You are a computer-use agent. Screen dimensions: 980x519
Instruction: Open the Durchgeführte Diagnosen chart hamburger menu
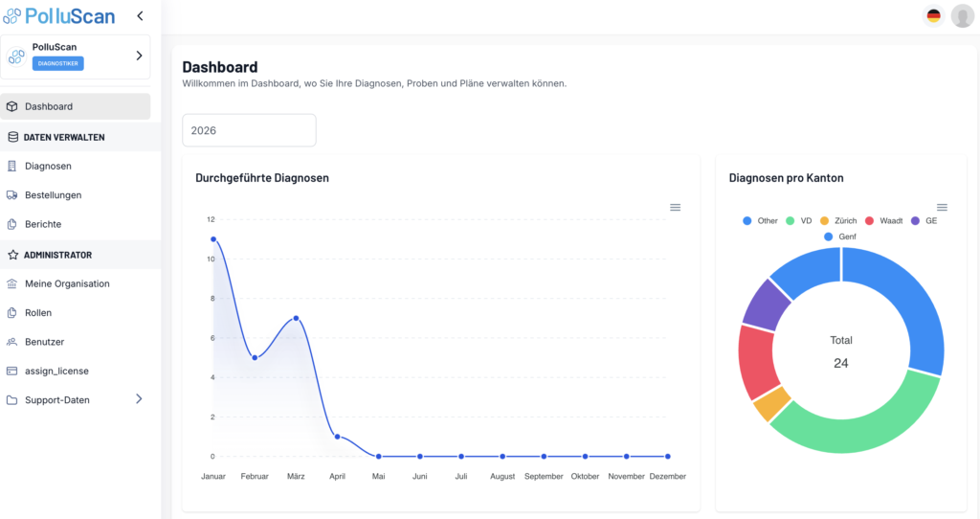tap(675, 207)
